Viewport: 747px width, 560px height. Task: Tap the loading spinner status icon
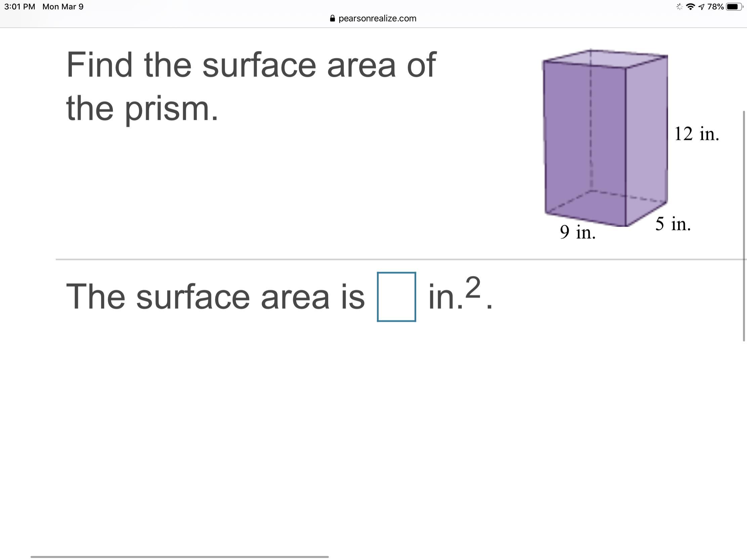680,7
